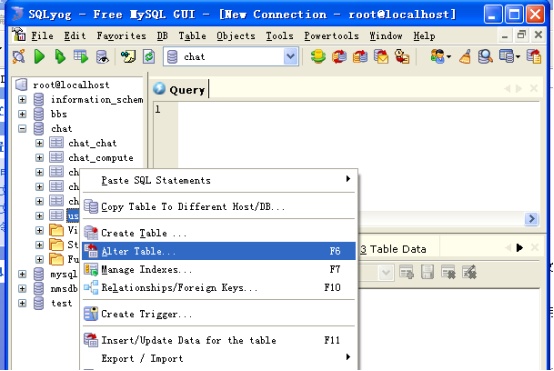The width and height of the screenshot is (554, 371).
Task: Open the Export / Import submenu
Action: click(x=219, y=358)
